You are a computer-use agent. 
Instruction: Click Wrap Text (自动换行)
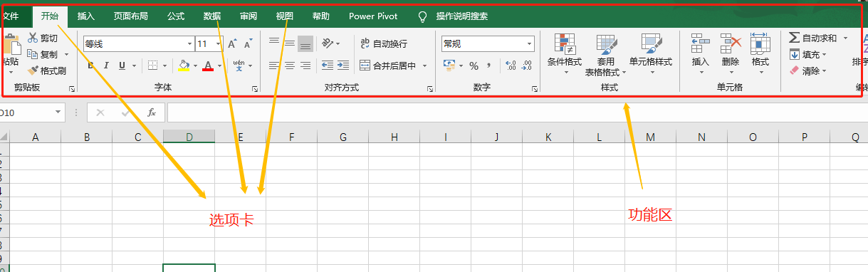(385, 44)
